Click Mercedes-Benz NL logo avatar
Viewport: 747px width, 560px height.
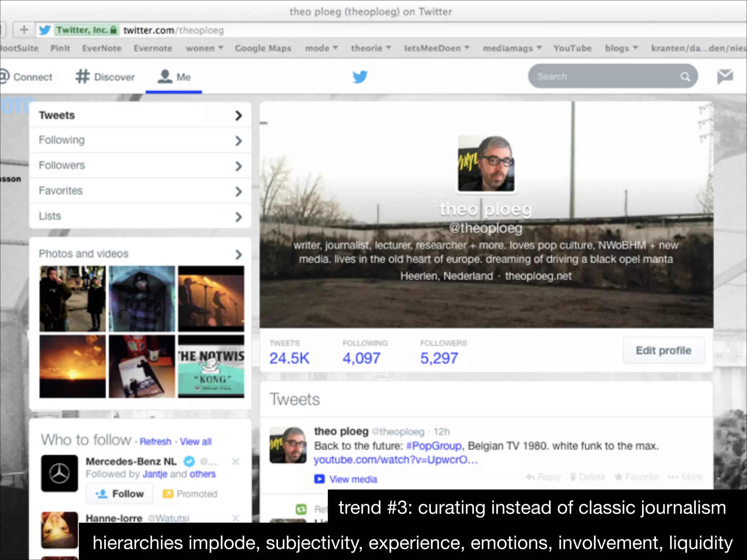(x=59, y=473)
